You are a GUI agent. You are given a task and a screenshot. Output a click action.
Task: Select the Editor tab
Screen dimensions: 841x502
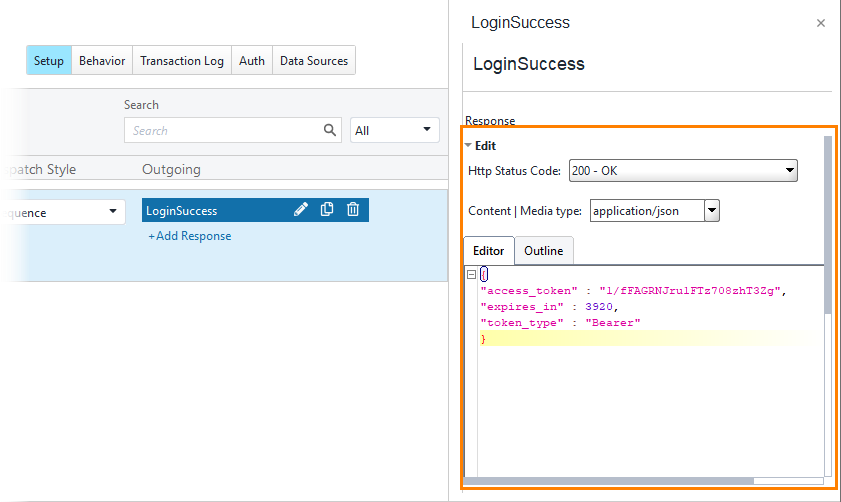point(489,250)
